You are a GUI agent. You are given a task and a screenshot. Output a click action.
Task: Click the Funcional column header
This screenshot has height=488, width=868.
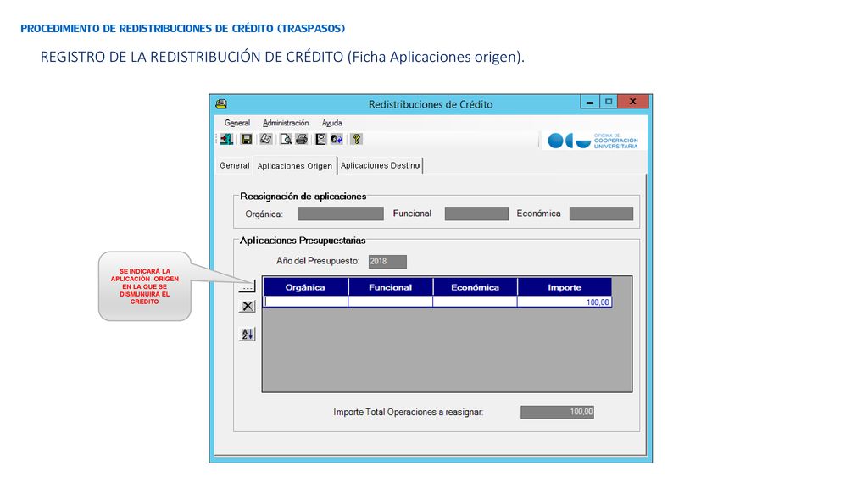[x=390, y=287]
